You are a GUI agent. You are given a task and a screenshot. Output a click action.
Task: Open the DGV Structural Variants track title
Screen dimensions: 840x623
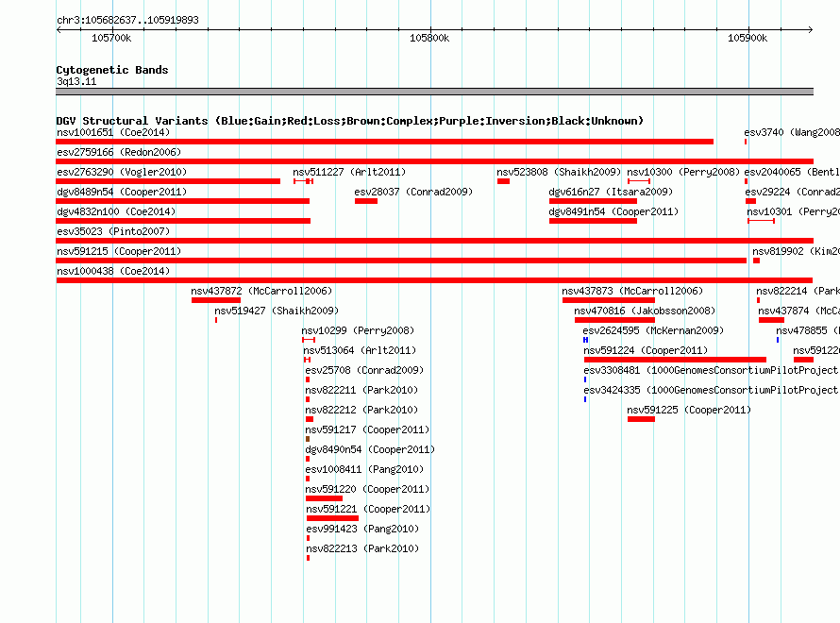pos(350,121)
